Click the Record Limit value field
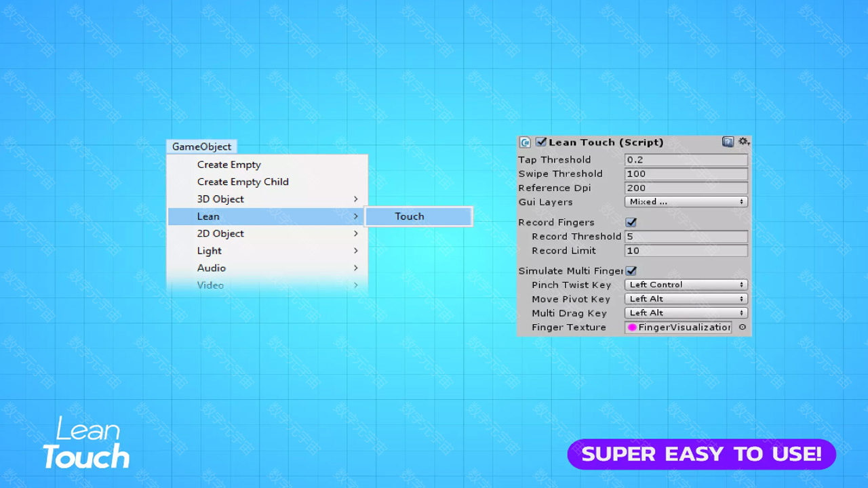The height and width of the screenshot is (488, 868). click(x=686, y=251)
